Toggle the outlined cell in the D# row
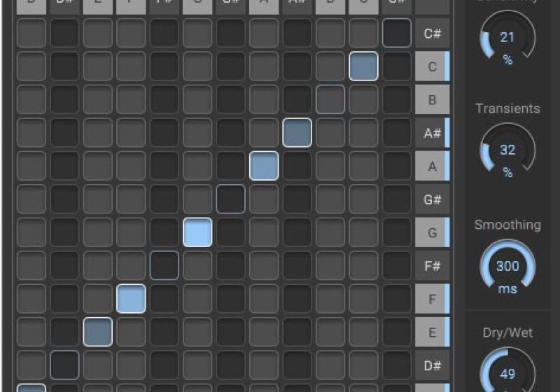560x392 pixels. coord(64,365)
